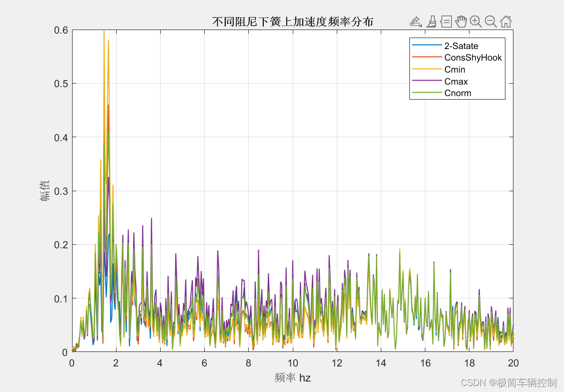Screen dimensions: 564x392
Task: Click the x-axis tick label 4
Action: 160,363
